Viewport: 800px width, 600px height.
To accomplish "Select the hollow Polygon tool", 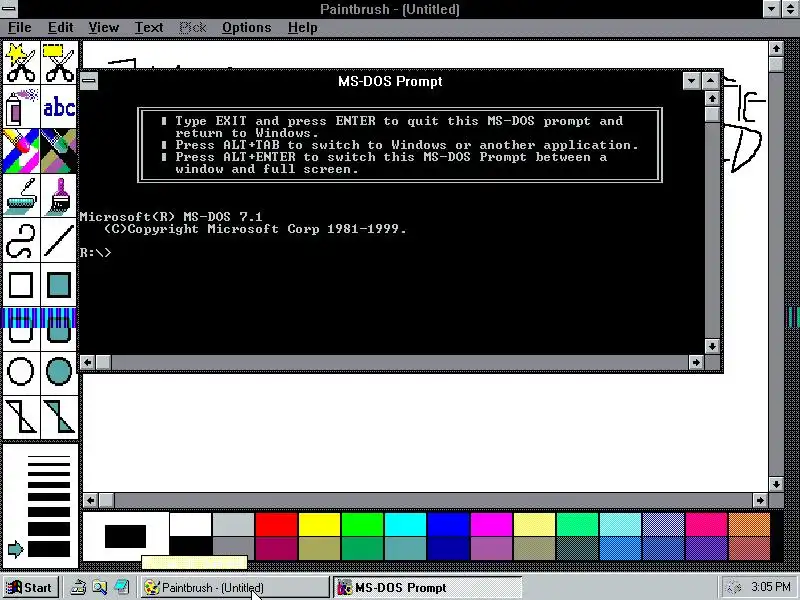I will [x=21, y=416].
